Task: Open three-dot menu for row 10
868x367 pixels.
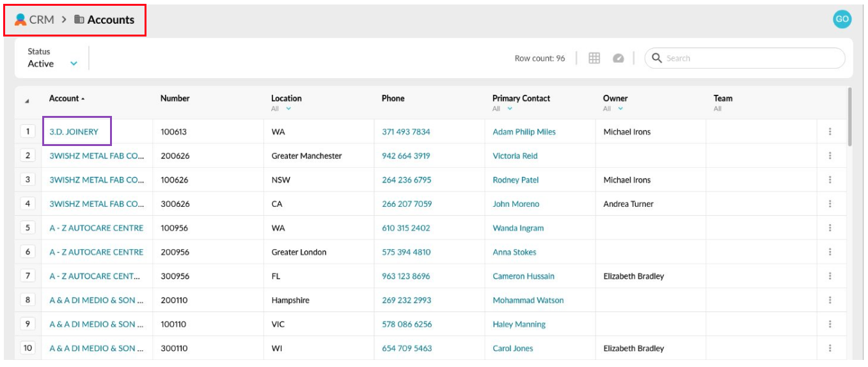Action: tap(830, 348)
